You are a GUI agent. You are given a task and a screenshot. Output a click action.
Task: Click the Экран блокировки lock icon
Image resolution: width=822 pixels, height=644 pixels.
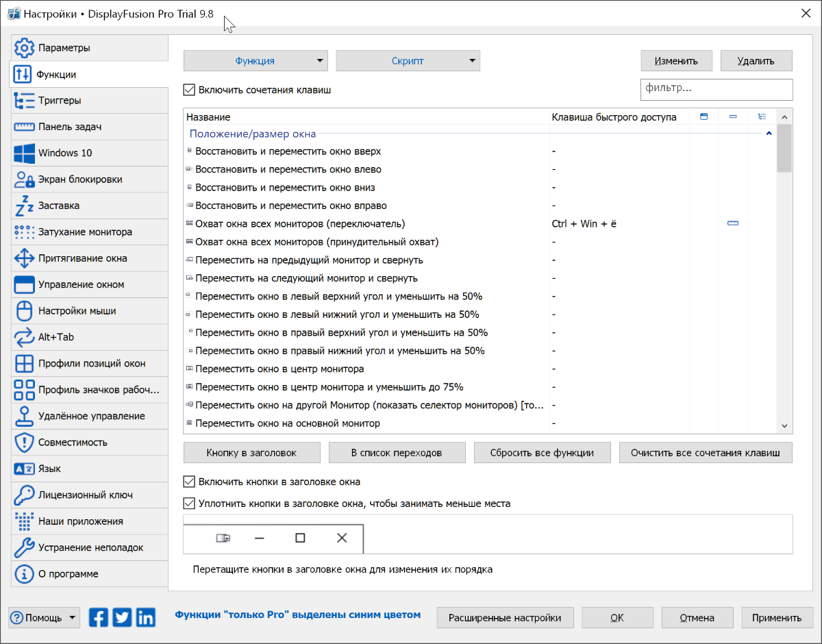[x=24, y=179]
